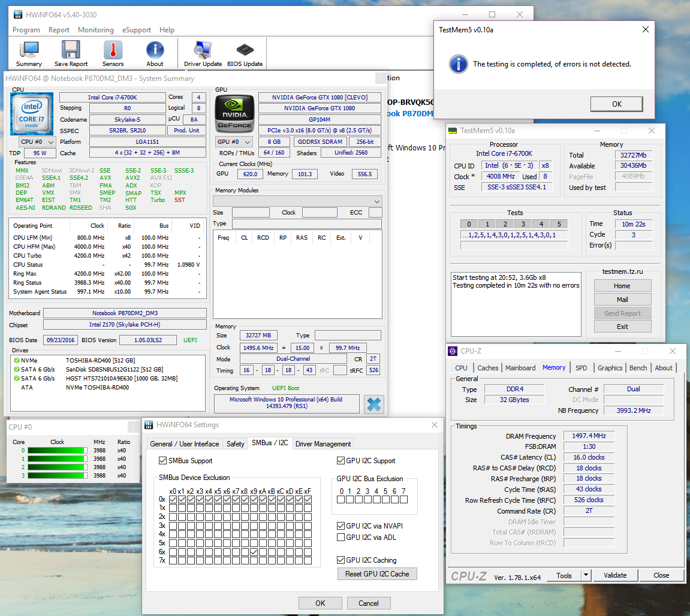Image resolution: width=690 pixels, height=616 pixels.
Task: Open the CPU #0 selector dropdown
Action: tap(37, 141)
